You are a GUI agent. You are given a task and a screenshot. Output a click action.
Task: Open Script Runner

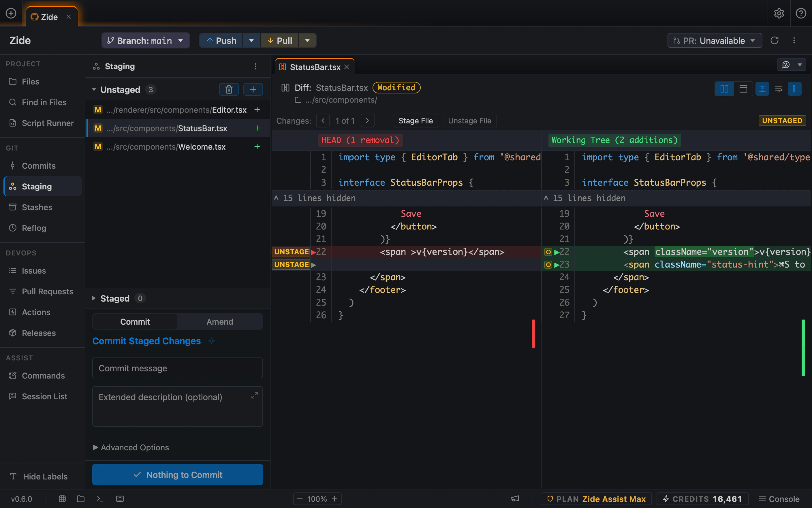point(43,123)
